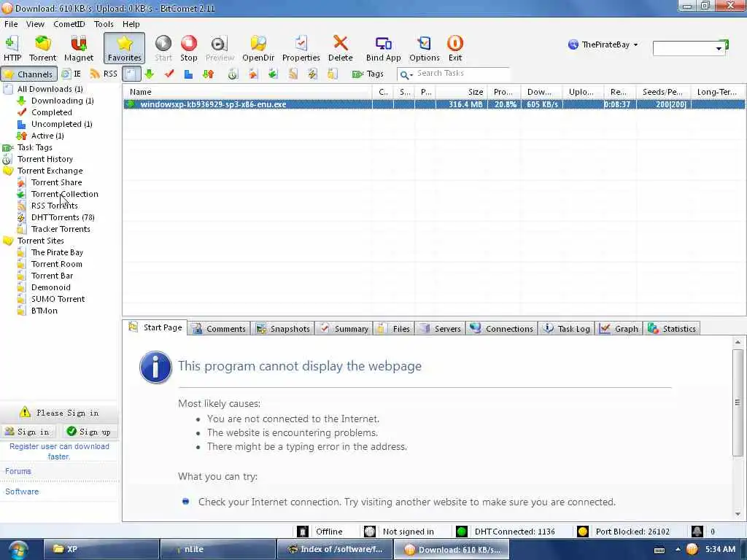
Task: Open the Forums link
Action: click(18, 472)
